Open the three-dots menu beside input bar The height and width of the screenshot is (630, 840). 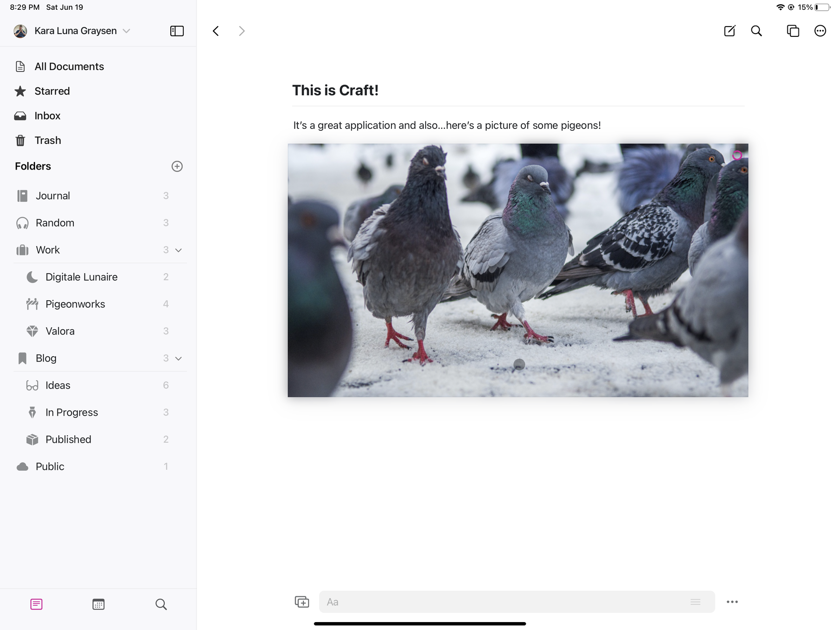pos(732,602)
